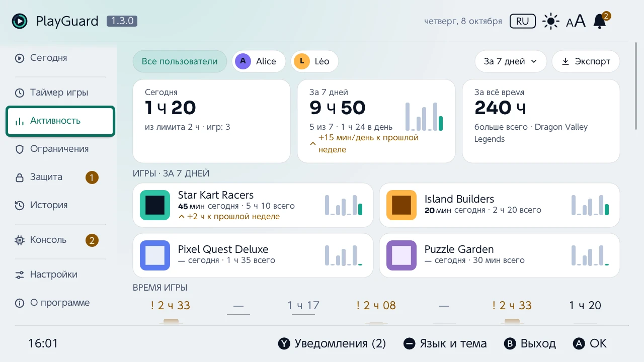644x362 pixels.
Task: Toggle the brightness theme sun icon
Action: pyautogui.click(x=551, y=21)
